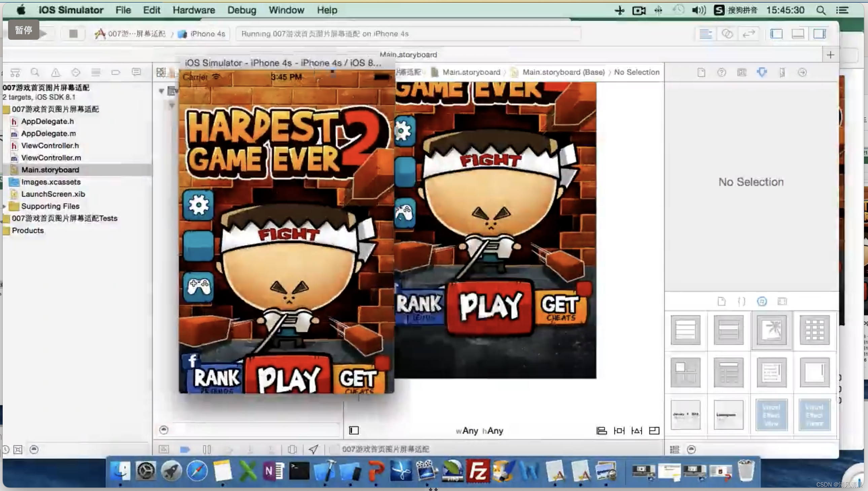
Task: Collapse the document outline disclosure triangle
Action: point(161,91)
